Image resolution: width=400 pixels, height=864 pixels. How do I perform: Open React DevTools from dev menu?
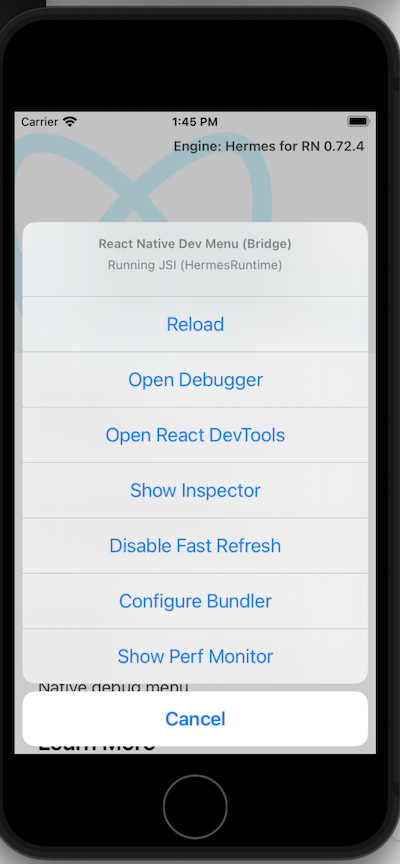pos(195,435)
